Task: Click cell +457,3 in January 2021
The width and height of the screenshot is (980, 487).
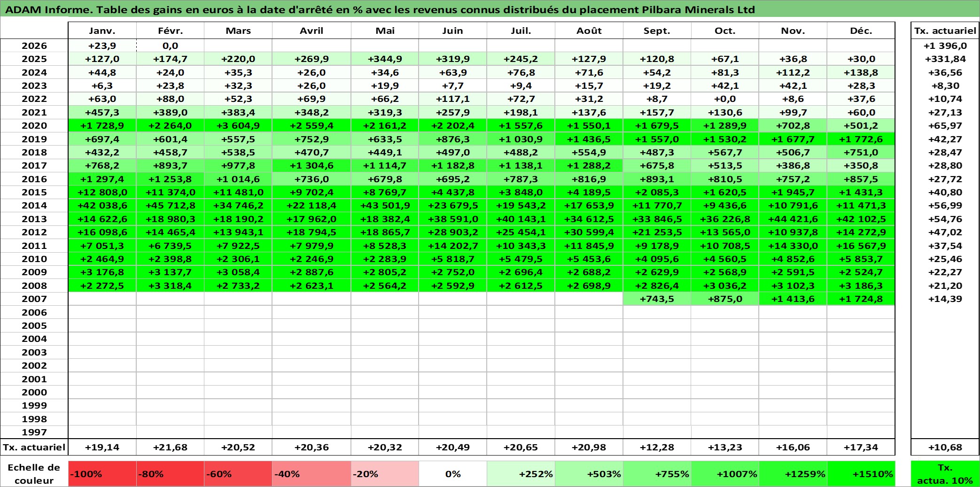Action: (102, 112)
